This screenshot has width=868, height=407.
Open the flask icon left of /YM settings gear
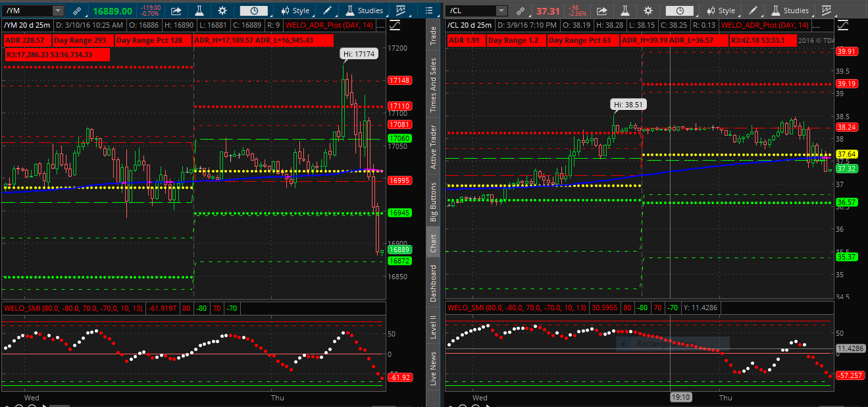coord(199,11)
